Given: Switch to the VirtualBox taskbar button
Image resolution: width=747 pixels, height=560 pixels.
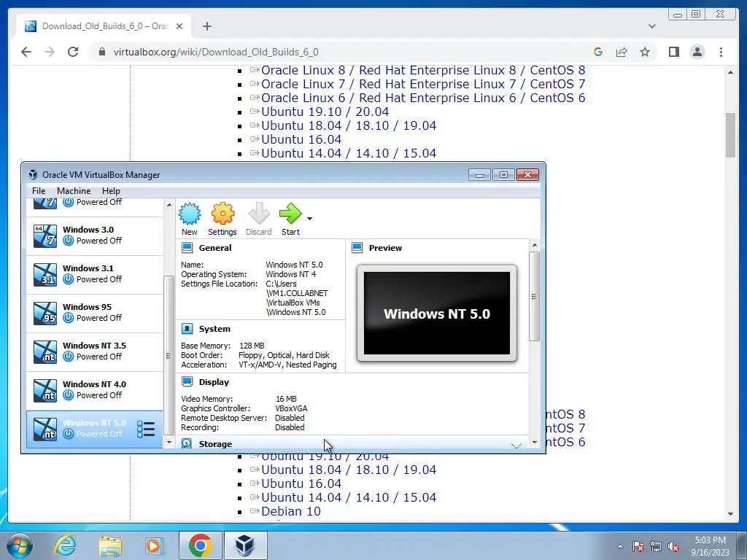Looking at the screenshot, I should (x=245, y=545).
